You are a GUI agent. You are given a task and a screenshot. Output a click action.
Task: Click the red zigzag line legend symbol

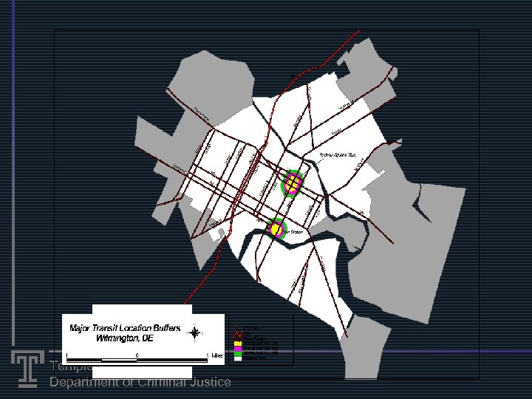pyautogui.click(x=237, y=335)
